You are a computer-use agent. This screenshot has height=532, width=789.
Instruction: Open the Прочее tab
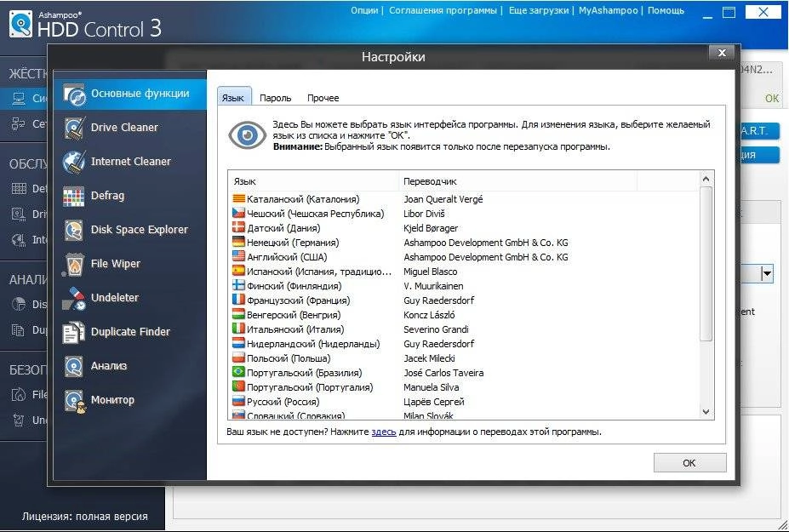tap(323, 98)
